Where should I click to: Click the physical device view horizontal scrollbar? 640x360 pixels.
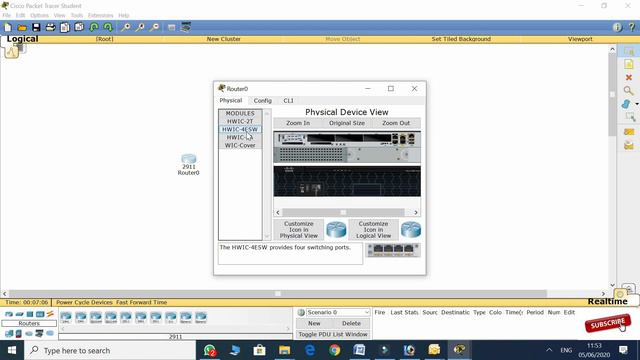[x=347, y=212]
